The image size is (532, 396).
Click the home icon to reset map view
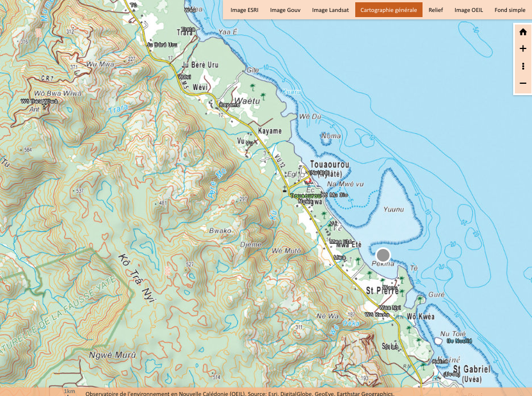point(523,32)
